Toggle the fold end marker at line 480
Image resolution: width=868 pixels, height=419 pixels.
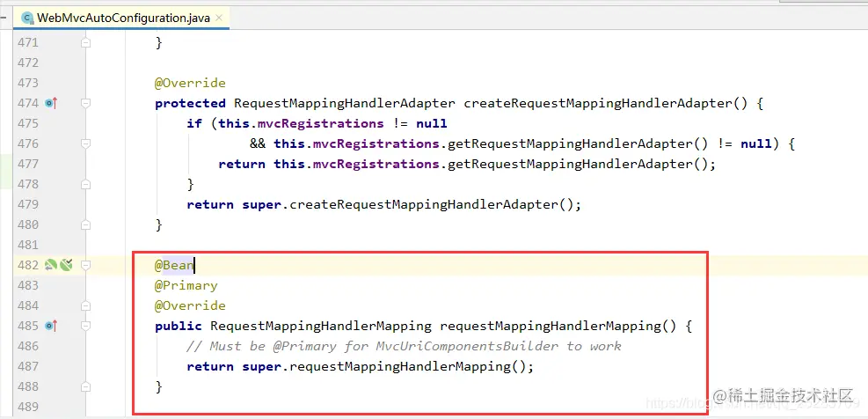[85, 224]
